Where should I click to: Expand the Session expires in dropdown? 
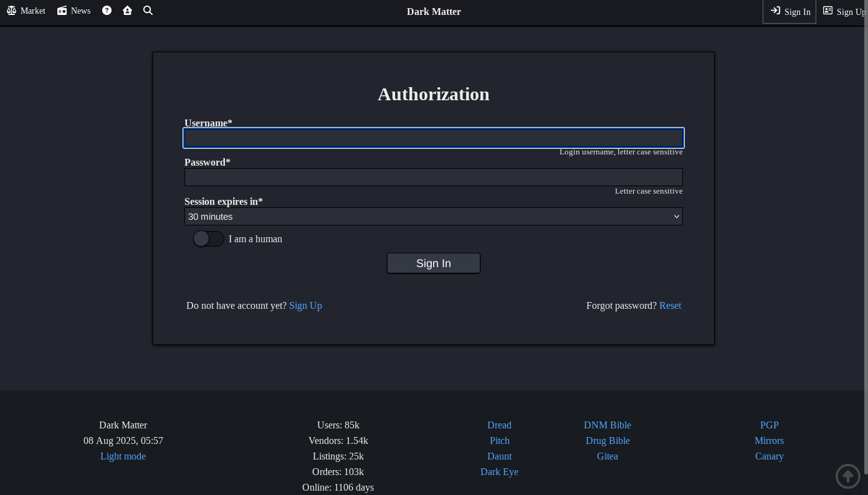point(433,216)
